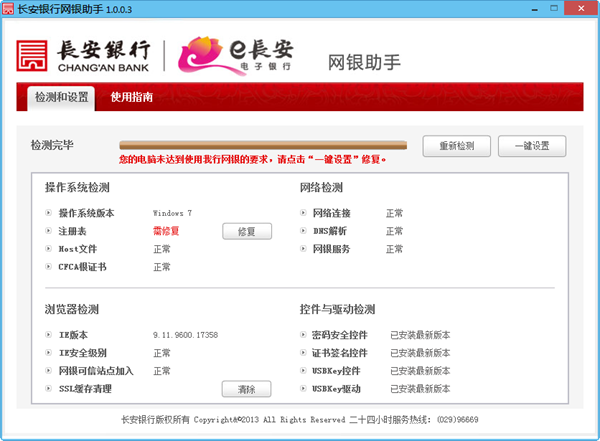Open the 使用指南 tab
The width and height of the screenshot is (600, 441).
[131, 97]
